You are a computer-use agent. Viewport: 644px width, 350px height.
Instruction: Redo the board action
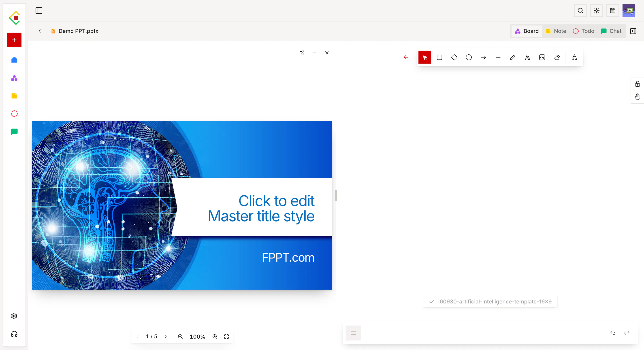pyautogui.click(x=627, y=333)
